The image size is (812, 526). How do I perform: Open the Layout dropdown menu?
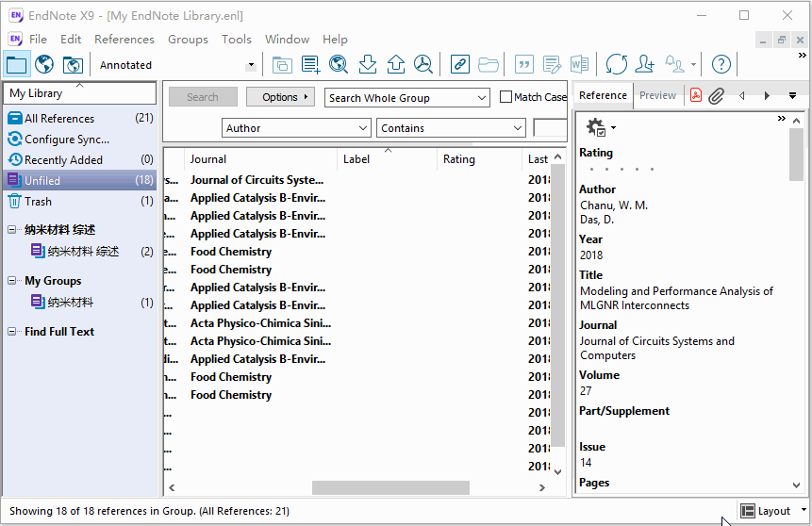pyautogui.click(x=773, y=511)
